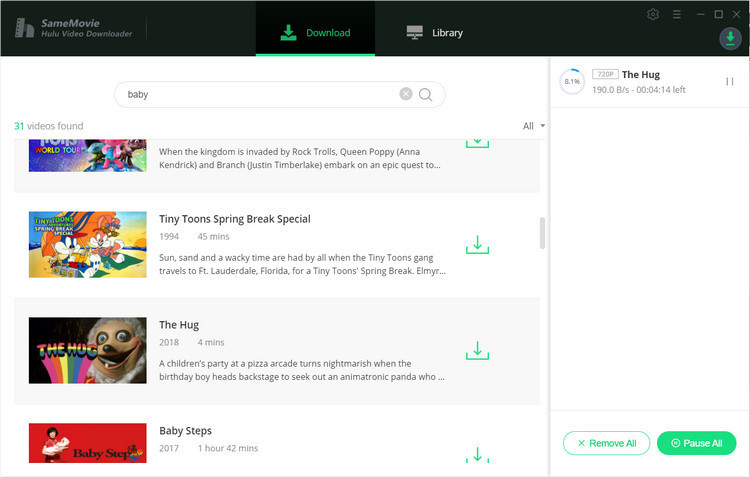Open The Hug thumbnail
750x477 pixels.
[88, 350]
